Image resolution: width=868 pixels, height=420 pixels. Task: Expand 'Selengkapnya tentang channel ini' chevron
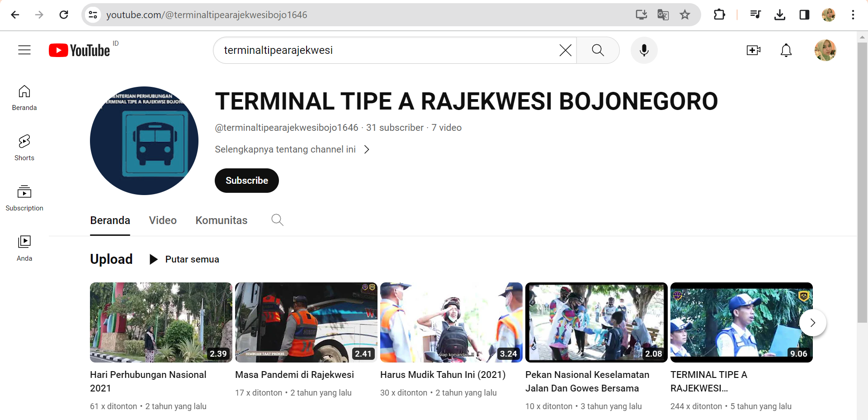tap(367, 149)
